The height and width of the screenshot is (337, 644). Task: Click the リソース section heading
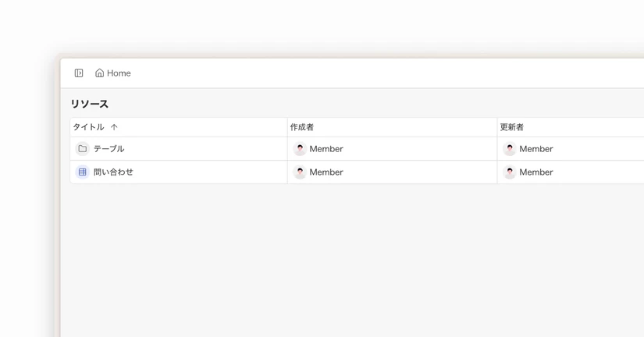[x=90, y=104]
